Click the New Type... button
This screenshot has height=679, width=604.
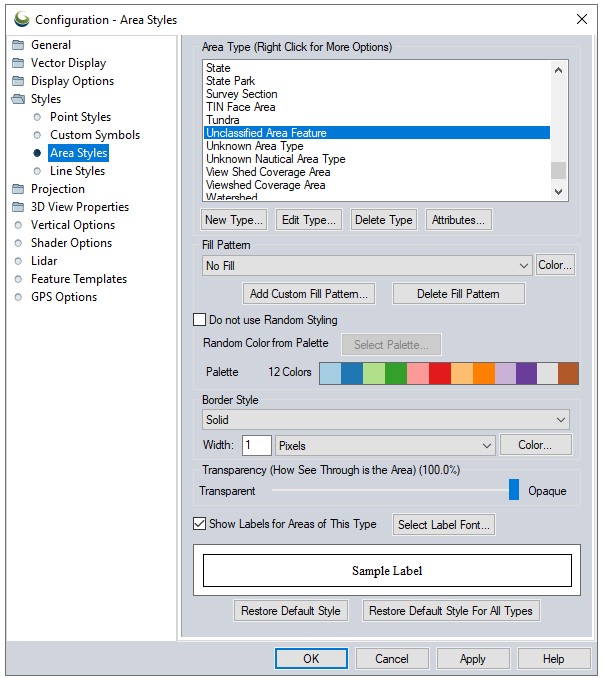(x=234, y=220)
